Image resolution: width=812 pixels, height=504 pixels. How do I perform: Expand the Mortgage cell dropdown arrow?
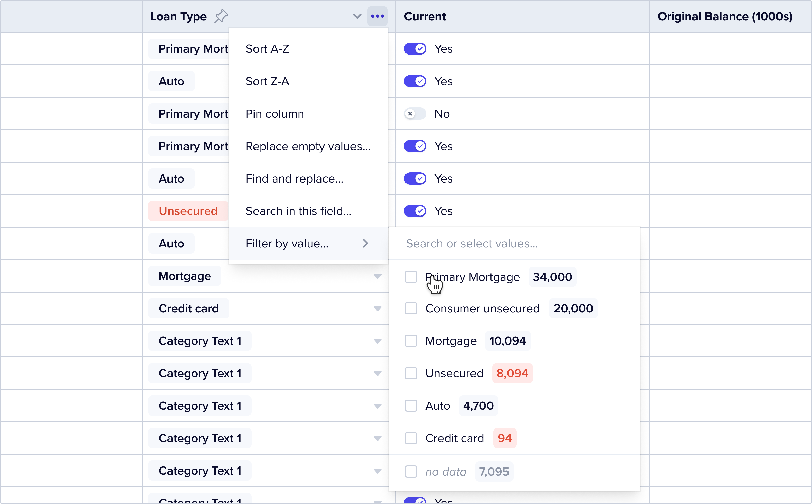(377, 276)
